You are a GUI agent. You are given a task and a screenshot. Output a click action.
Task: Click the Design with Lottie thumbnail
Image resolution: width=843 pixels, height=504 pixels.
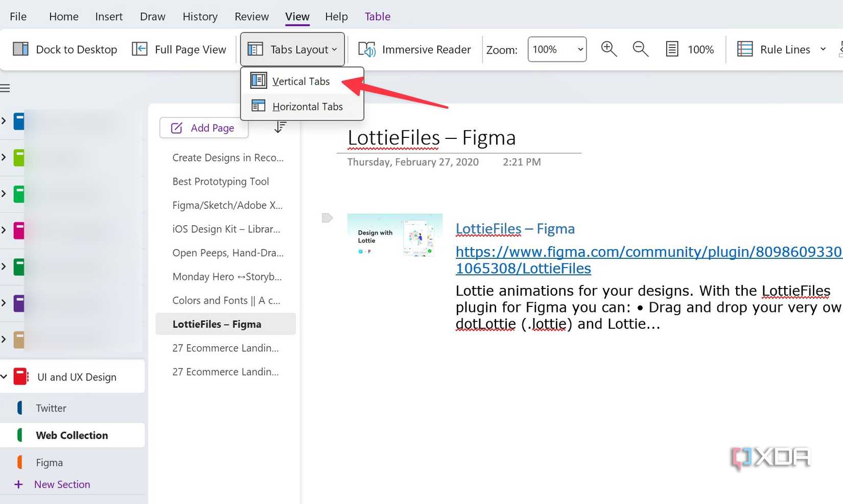(x=394, y=235)
